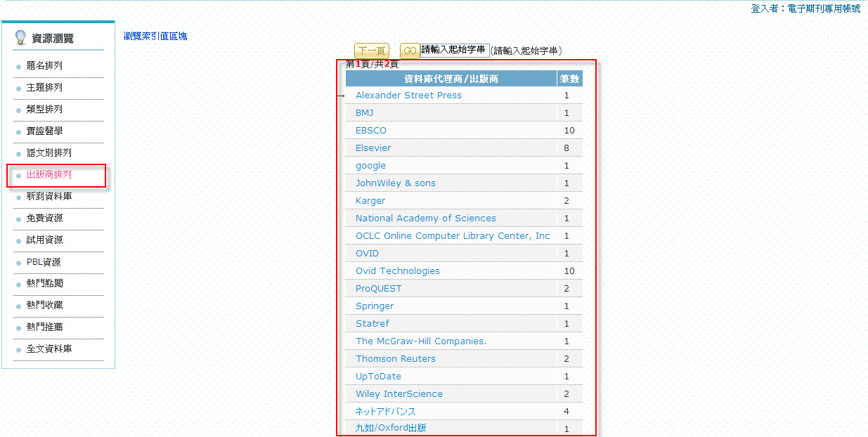Click the count 4 in ネットアドバンス row
The height and width of the screenshot is (437, 868).
point(566,411)
